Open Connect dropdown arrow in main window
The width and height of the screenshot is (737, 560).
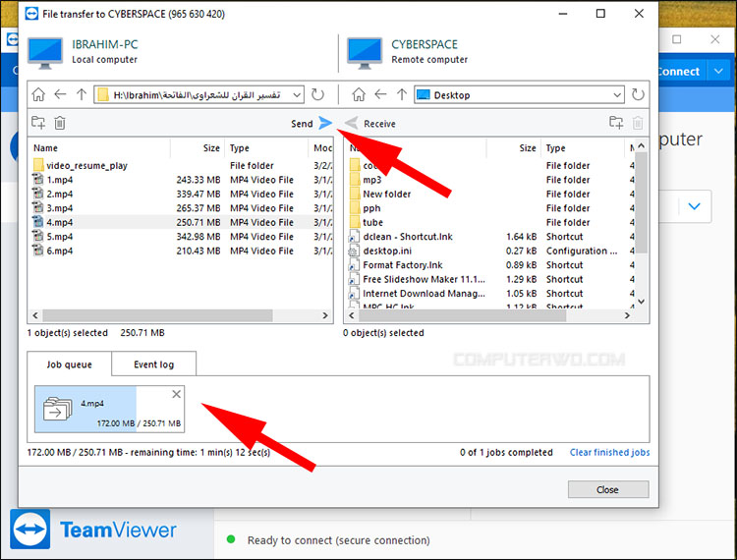click(718, 71)
